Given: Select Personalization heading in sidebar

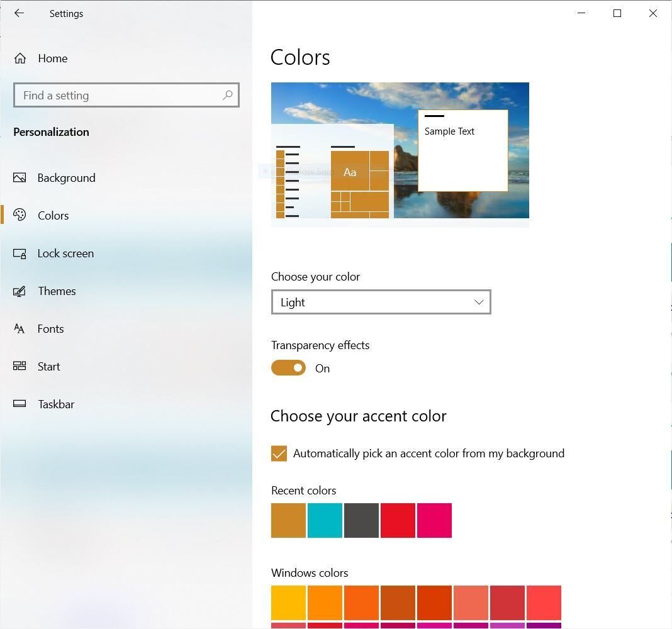Looking at the screenshot, I should point(51,131).
